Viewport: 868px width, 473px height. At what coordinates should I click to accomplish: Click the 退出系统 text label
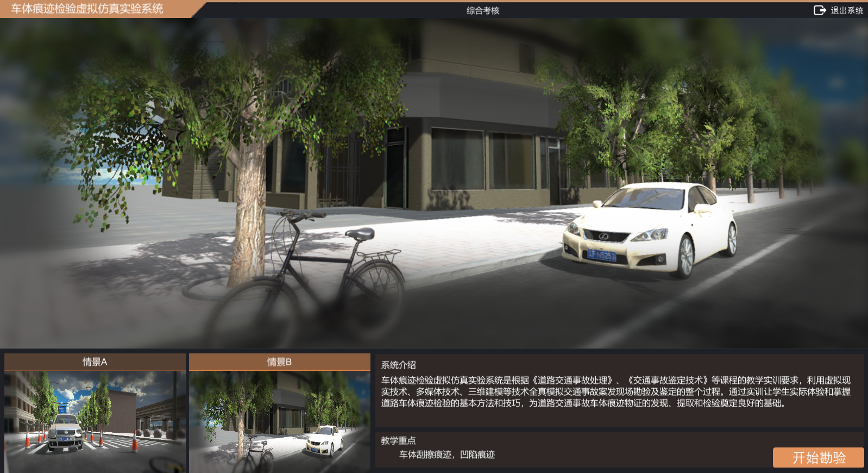(847, 10)
